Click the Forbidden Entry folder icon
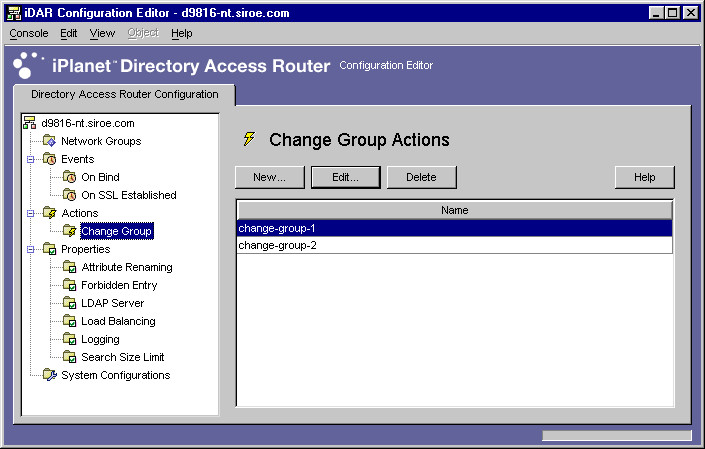 [70, 285]
